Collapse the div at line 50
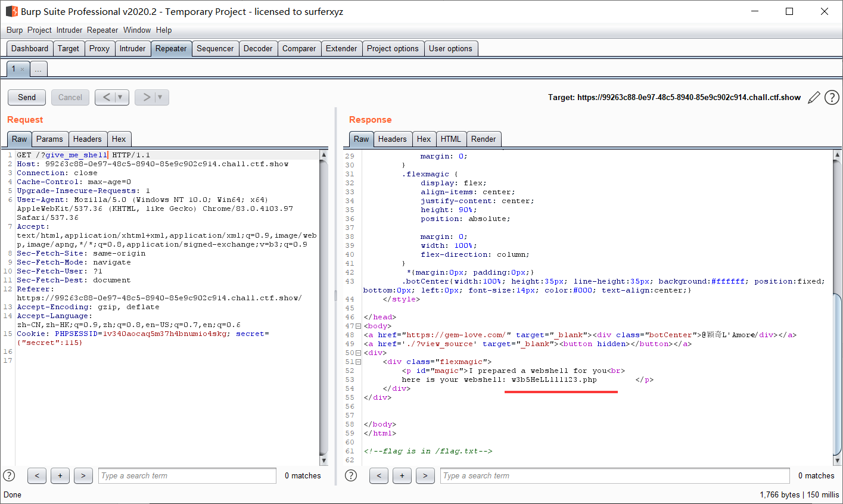The width and height of the screenshot is (843, 504). (x=358, y=353)
